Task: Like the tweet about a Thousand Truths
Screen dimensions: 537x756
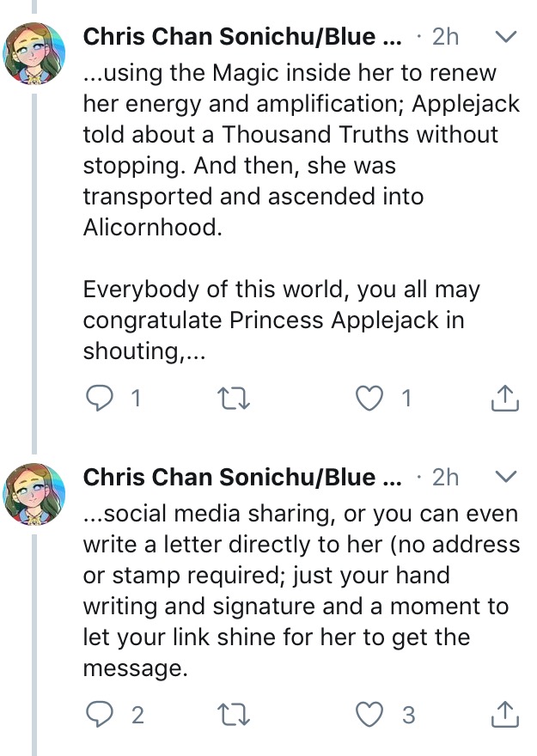Action: pos(369,399)
